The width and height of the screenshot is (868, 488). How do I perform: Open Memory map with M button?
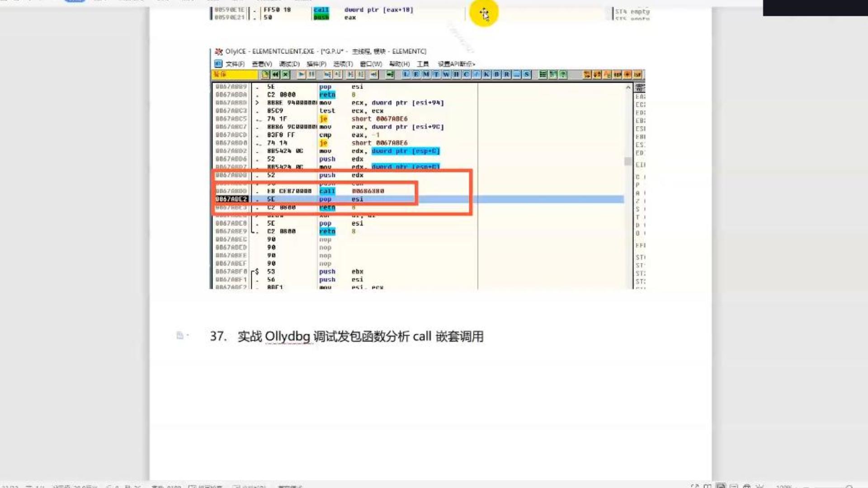[426, 75]
